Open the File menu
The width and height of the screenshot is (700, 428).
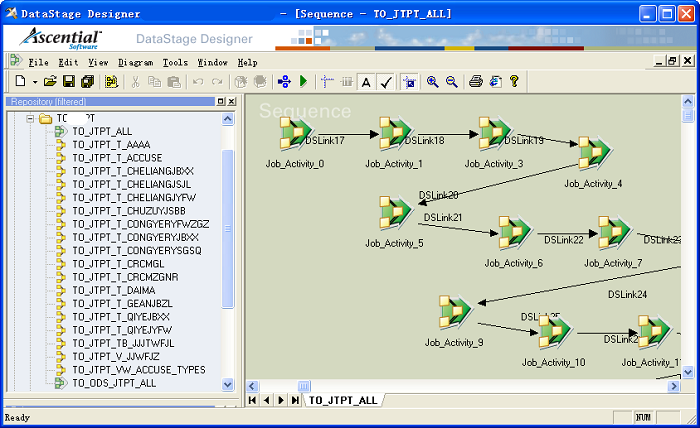click(38, 62)
